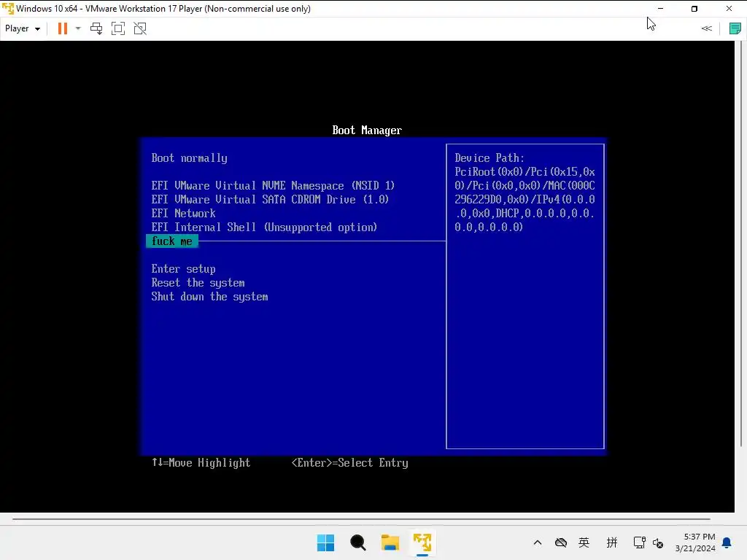Click the Boot Manager title
Viewport: 747px width, 560px height.
[367, 131]
